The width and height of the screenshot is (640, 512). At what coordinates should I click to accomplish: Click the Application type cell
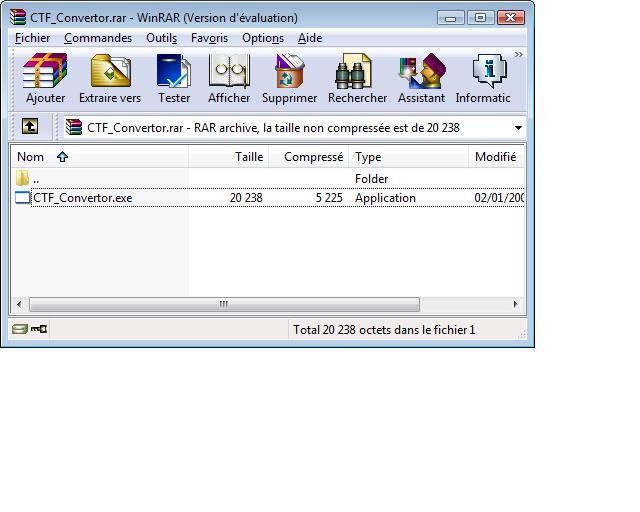(385, 198)
